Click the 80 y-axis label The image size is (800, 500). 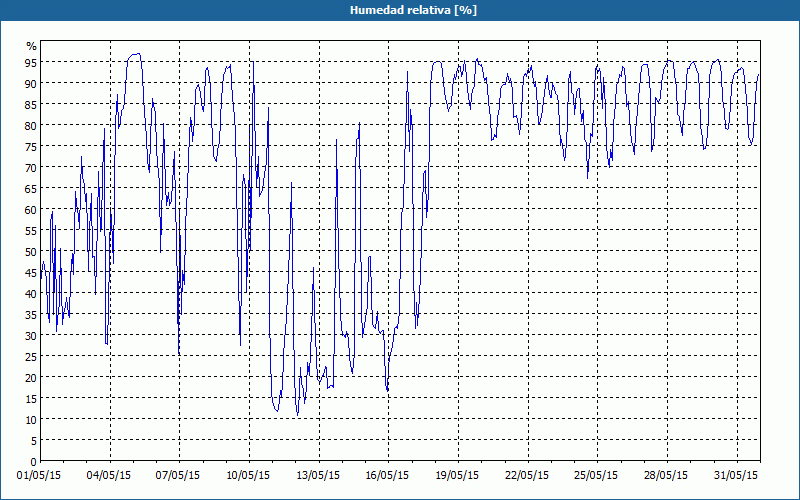pos(31,125)
